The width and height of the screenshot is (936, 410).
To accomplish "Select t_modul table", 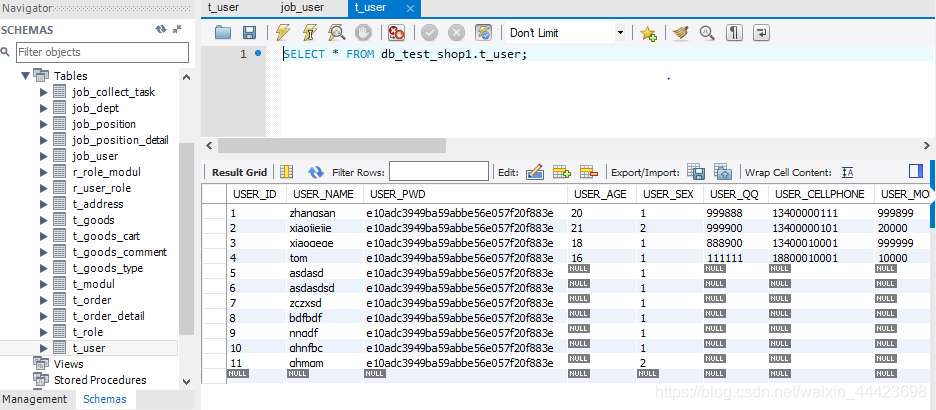I will pos(93,284).
